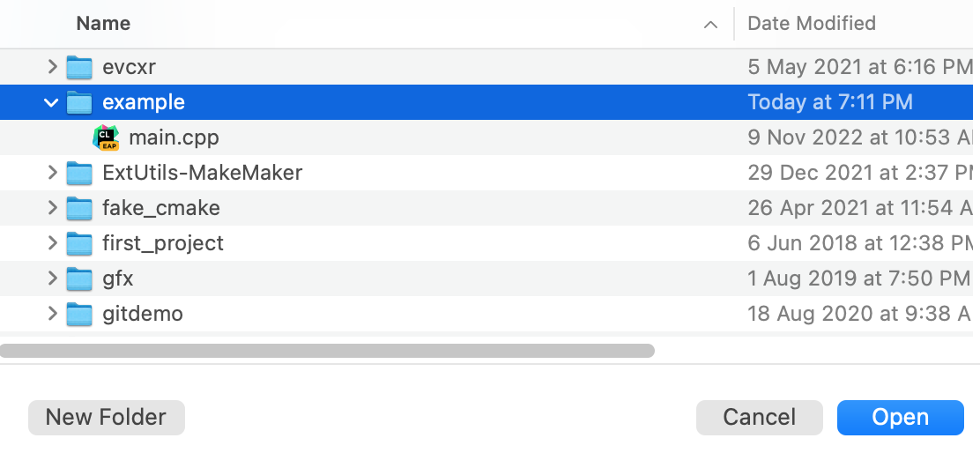Click the Cancel button

click(759, 417)
